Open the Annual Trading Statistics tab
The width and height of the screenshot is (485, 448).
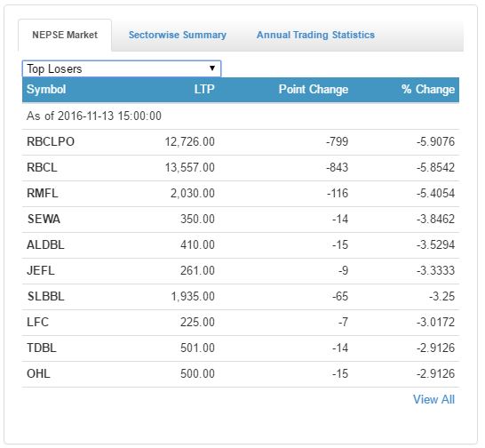pyautogui.click(x=315, y=35)
